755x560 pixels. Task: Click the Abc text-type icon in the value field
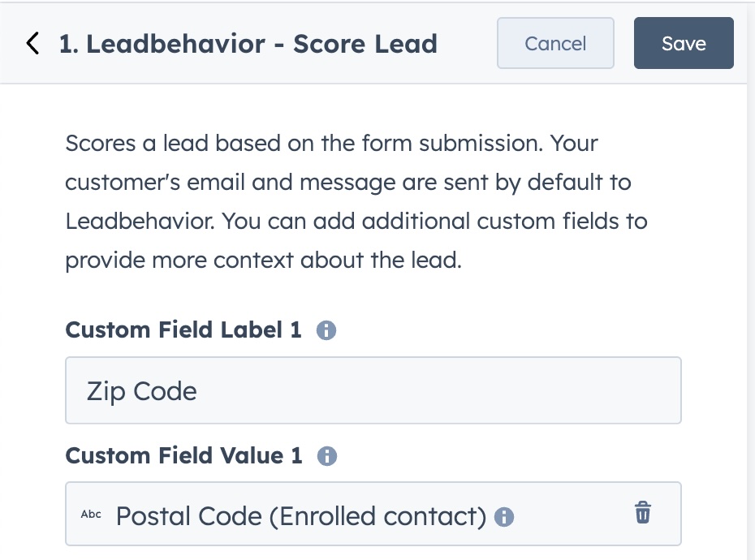pos(92,513)
